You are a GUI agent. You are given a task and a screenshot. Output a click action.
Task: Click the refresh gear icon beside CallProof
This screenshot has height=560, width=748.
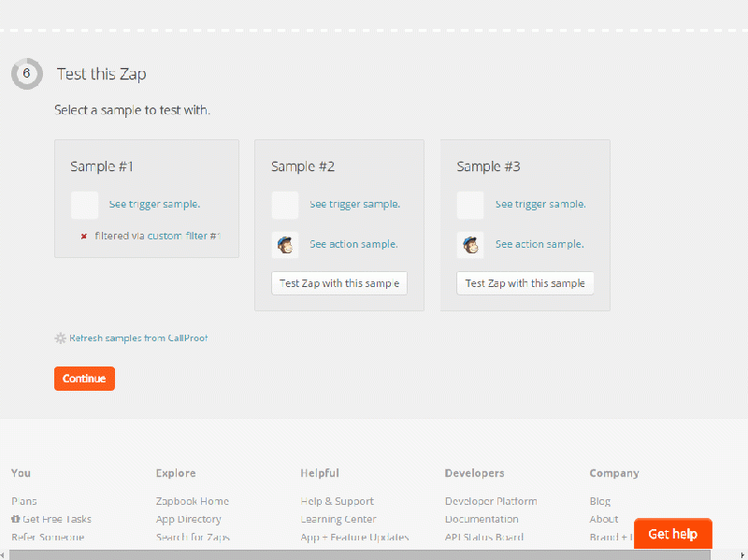61,338
